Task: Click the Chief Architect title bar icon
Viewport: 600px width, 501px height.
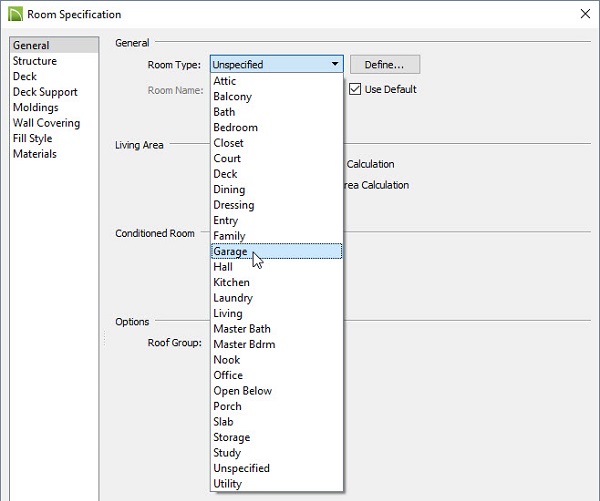Action: point(15,14)
